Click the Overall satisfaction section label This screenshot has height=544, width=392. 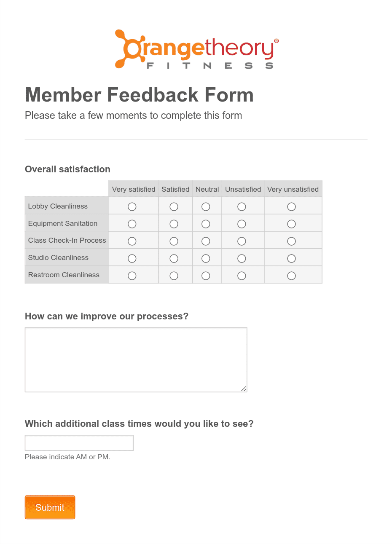[x=67, y=169]
